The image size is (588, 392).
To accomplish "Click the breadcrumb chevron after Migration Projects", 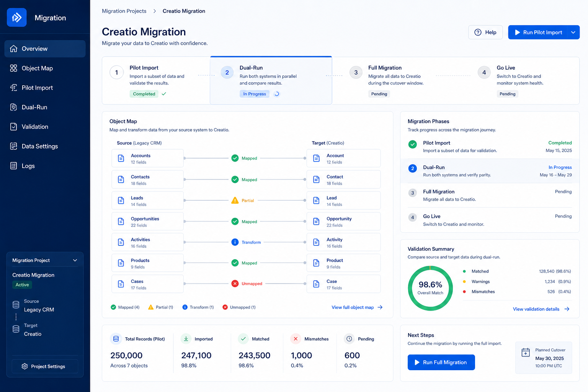I will (155, 11).
